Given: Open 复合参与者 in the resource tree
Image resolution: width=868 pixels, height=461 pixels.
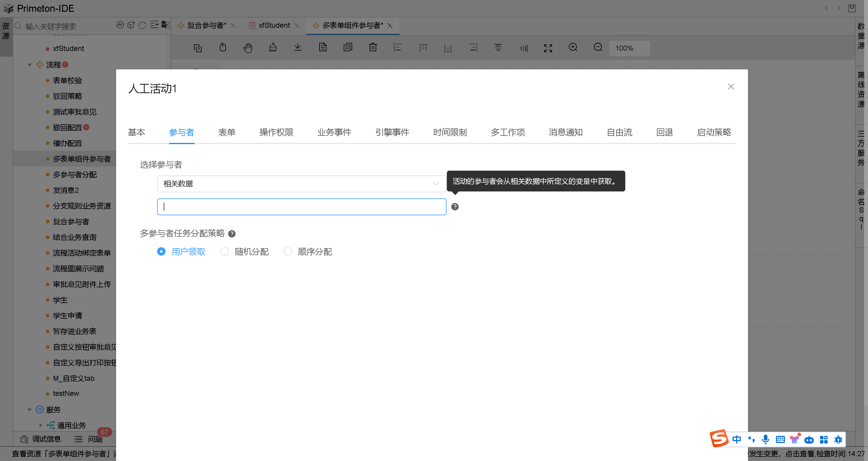Looking at the screenshot, I should pos(71,221).
